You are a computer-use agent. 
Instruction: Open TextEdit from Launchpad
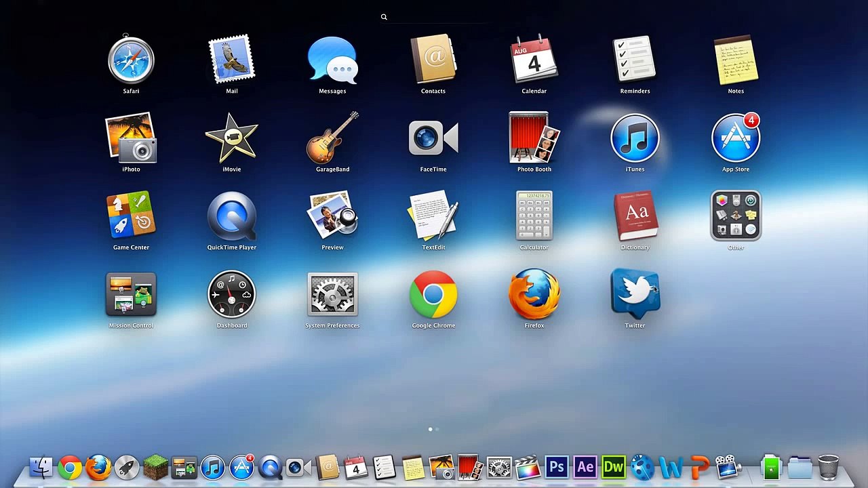433,216
